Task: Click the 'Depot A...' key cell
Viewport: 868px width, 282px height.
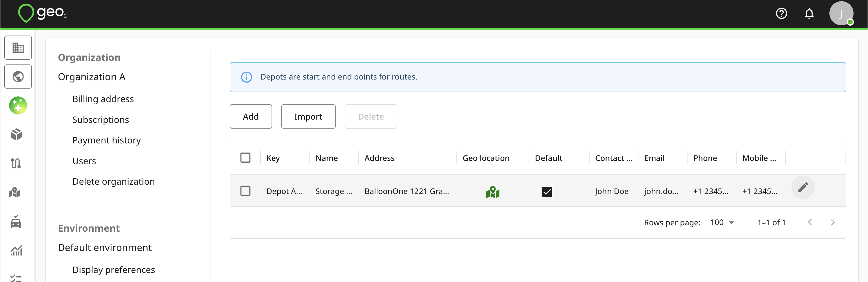Action: coord(284,191)
